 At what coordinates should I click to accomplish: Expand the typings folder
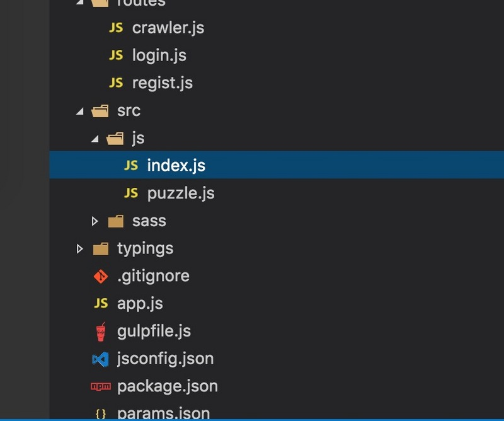click(79, 248)
